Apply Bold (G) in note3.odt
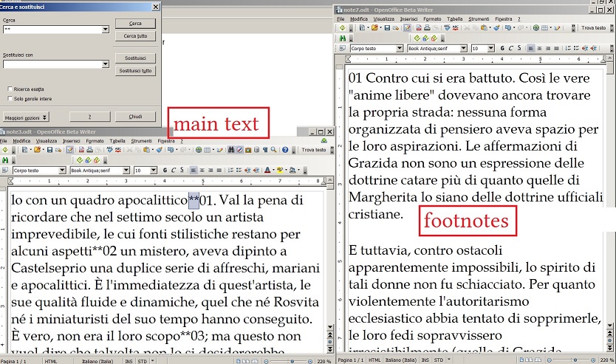Screen dimensions: 616x364 (x=165, y=170)
